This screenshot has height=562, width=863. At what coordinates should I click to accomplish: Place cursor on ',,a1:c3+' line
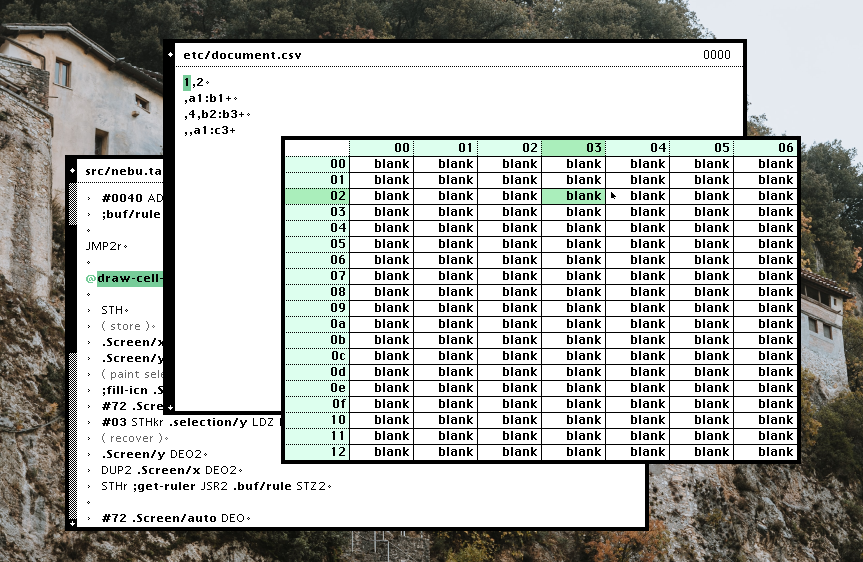[210, 130]
